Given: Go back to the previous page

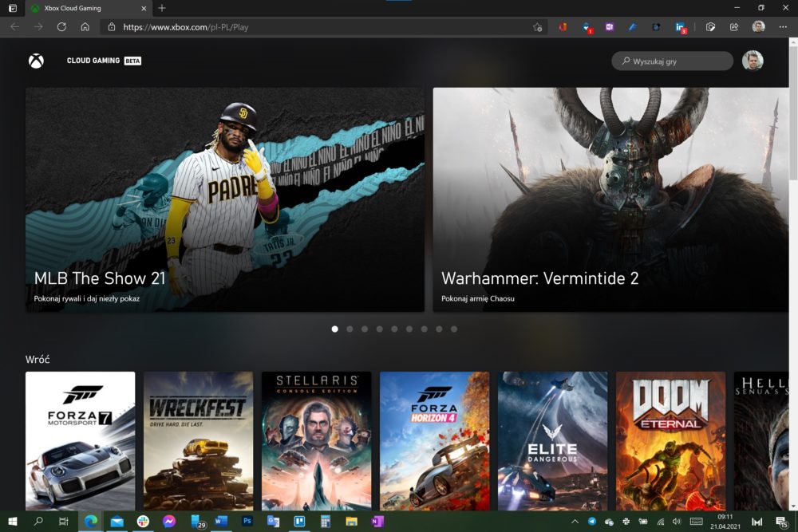Looking at the screenshot, I should pyautogui.click(x=15, y=27).
